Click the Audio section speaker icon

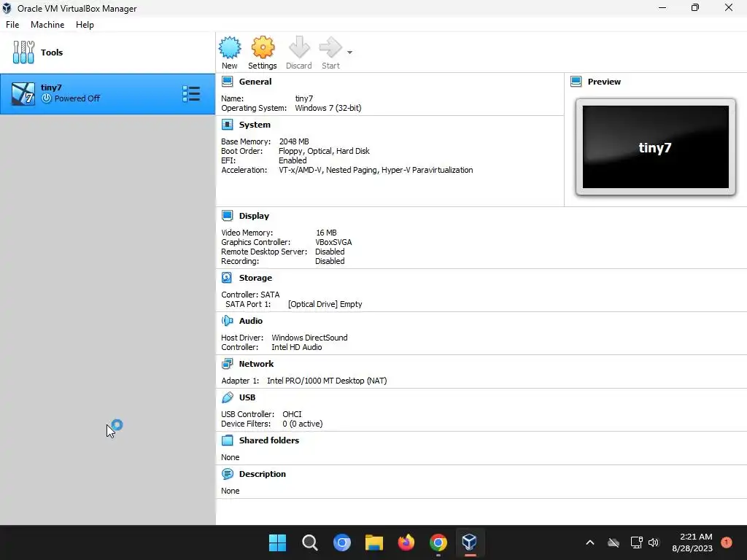pos(228,321)
